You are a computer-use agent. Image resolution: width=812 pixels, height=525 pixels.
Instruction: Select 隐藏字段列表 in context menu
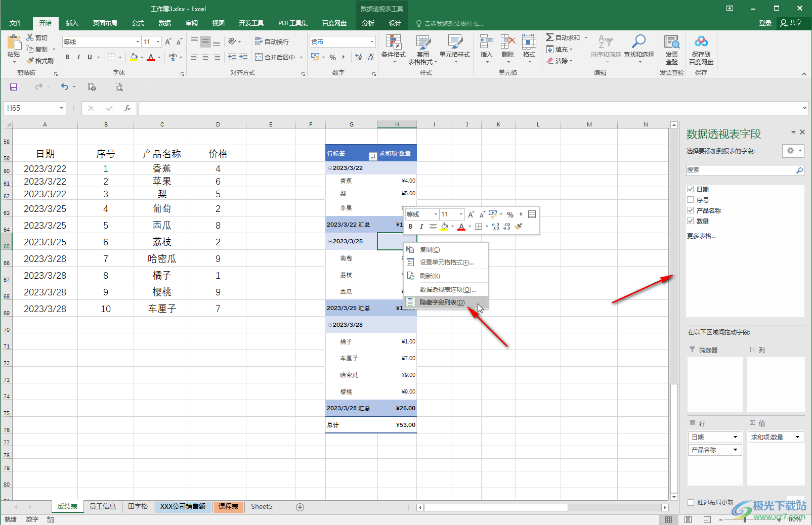pos(446,302)
